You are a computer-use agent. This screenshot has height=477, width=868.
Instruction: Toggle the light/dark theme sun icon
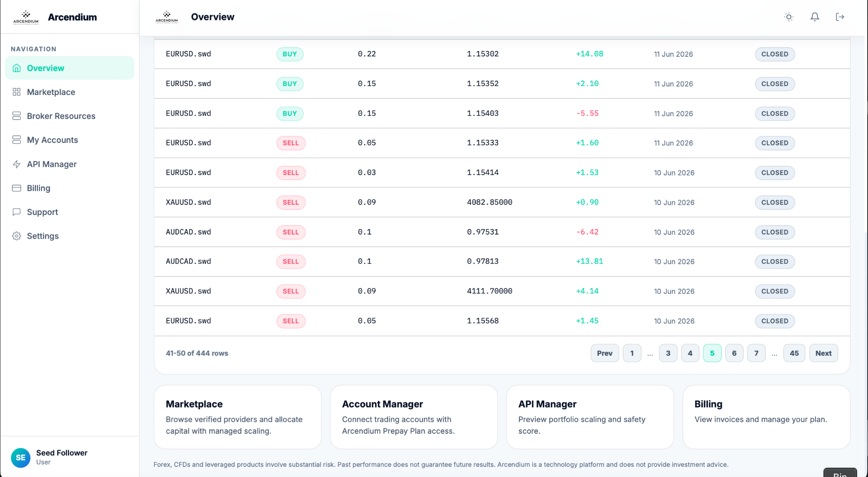(789, 17)
